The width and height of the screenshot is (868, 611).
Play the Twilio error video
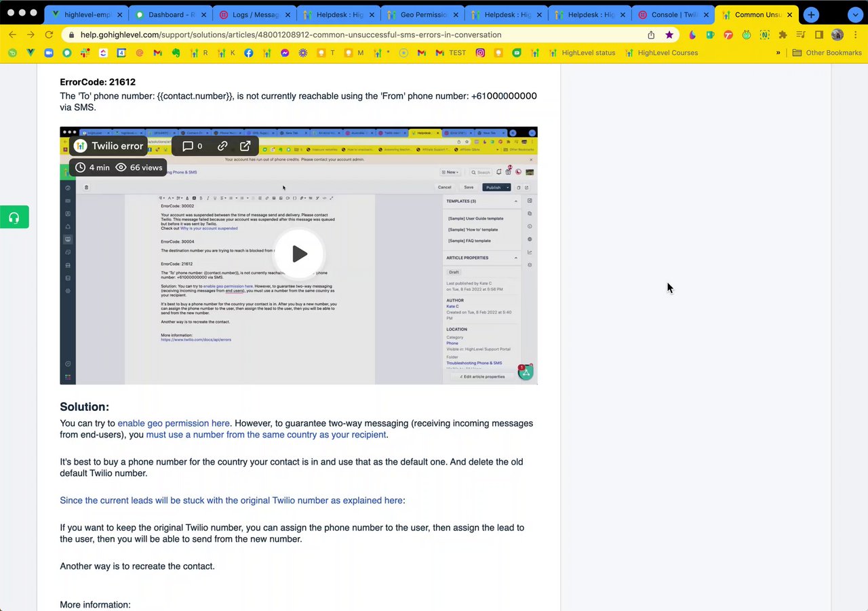click(x=299, y=254)
